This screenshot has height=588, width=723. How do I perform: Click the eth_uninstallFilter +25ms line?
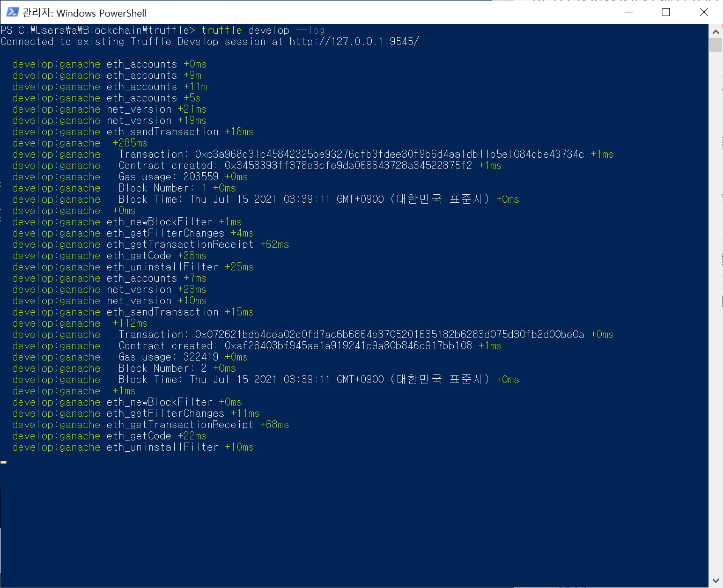tap(133, 267)
